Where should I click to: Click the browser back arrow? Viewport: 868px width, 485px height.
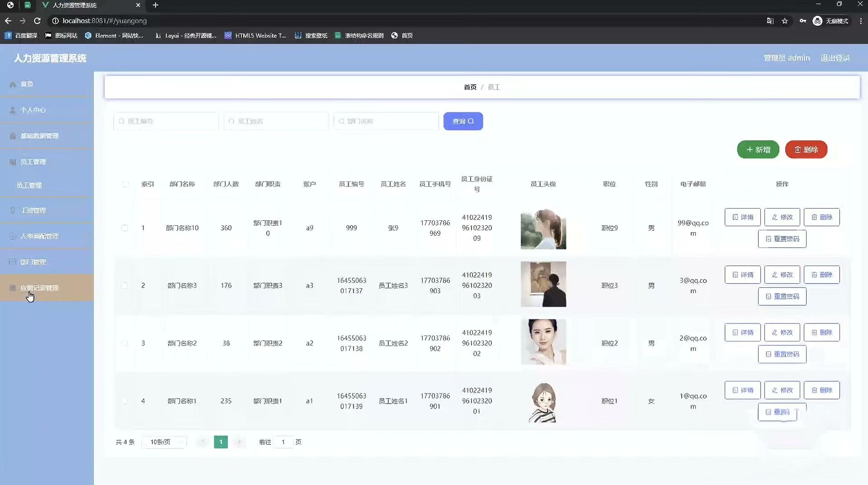pyautogui.click(x=8, y=21)
